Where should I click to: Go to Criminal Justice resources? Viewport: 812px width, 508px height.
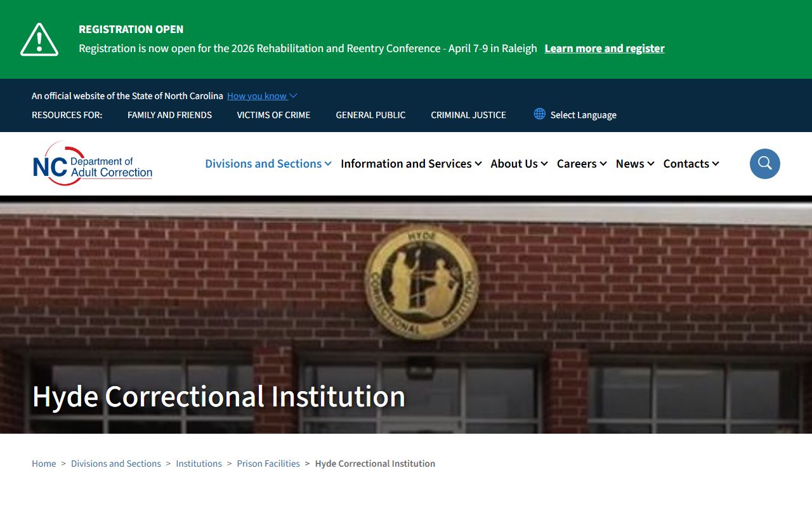point(468,115)
